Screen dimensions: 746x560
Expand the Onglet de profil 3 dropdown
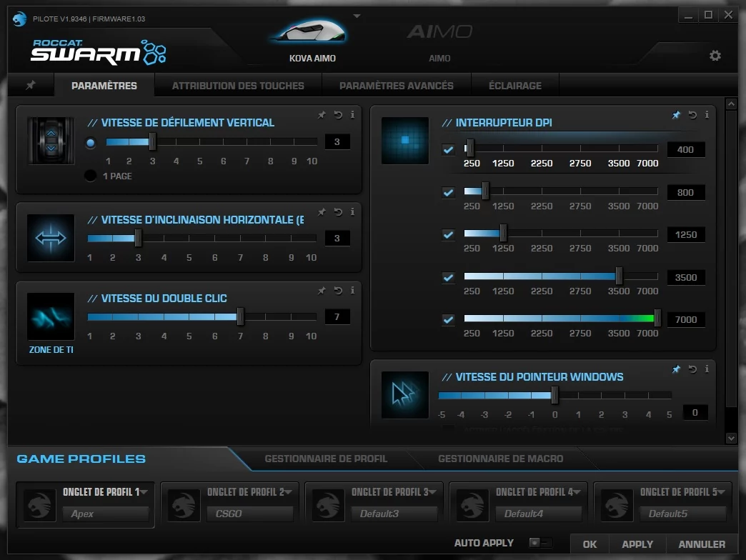pos(432,491)
